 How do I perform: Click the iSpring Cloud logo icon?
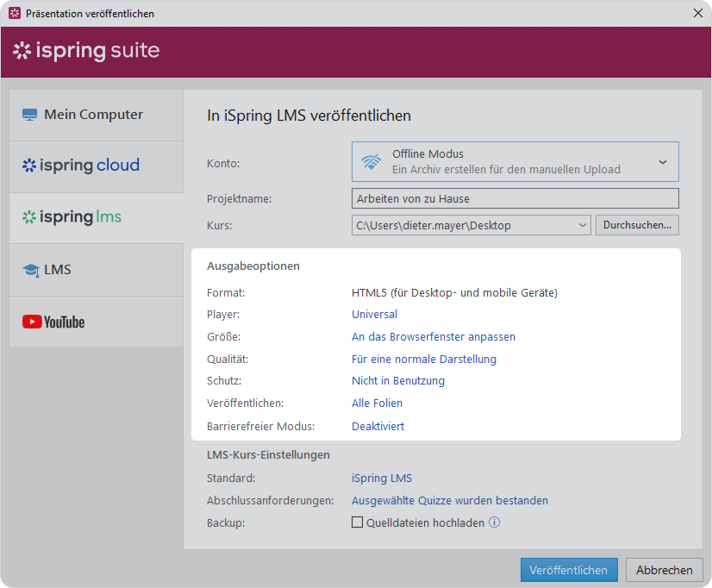click(x=29, y=166)
